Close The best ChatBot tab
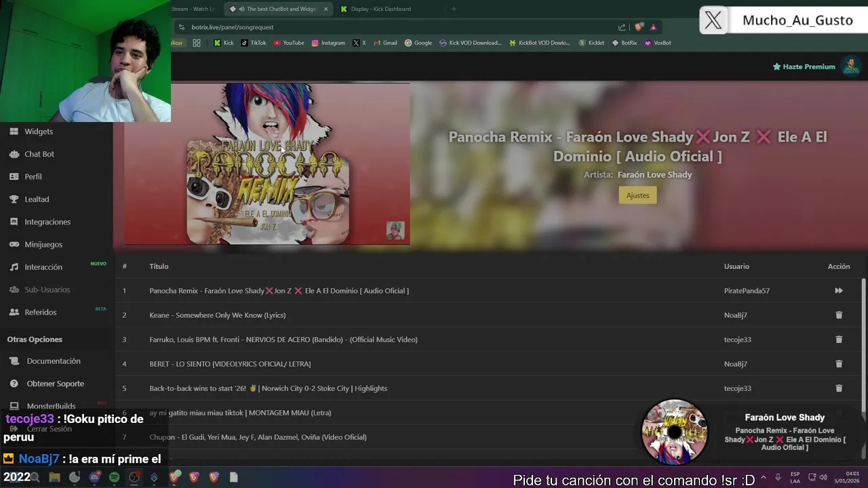Screen dimensions: 868x488 coord(326,9)
